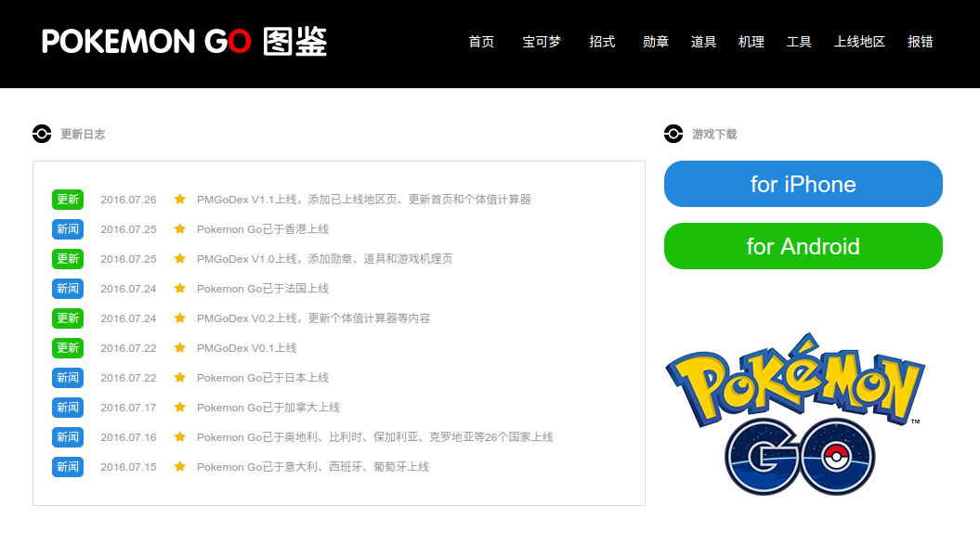Image resolution: width=980 pixels, height=545 pixels.
Task: Click the star on the 香港上线 row
Action: pos(180,228)
